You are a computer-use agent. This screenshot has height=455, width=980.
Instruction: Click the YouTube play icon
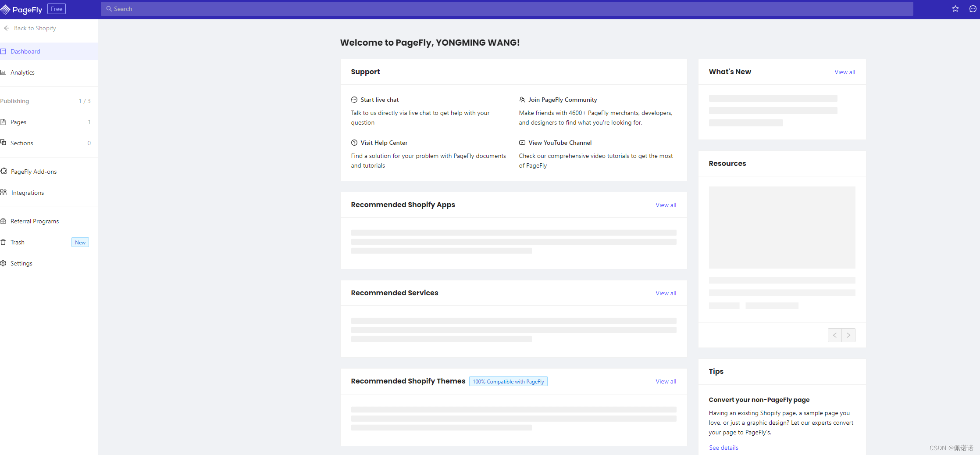[522, 143]
